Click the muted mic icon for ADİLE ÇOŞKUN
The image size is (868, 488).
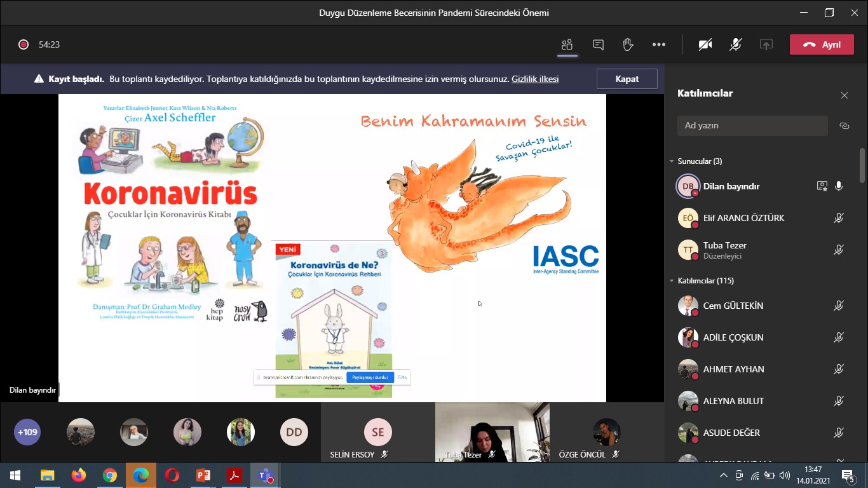[x=839, y=337]
